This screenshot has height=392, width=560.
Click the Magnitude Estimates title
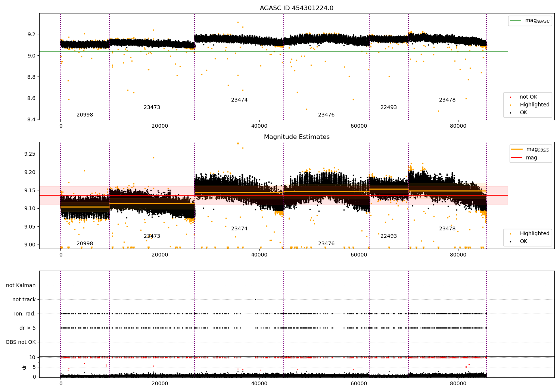point(296,137)
